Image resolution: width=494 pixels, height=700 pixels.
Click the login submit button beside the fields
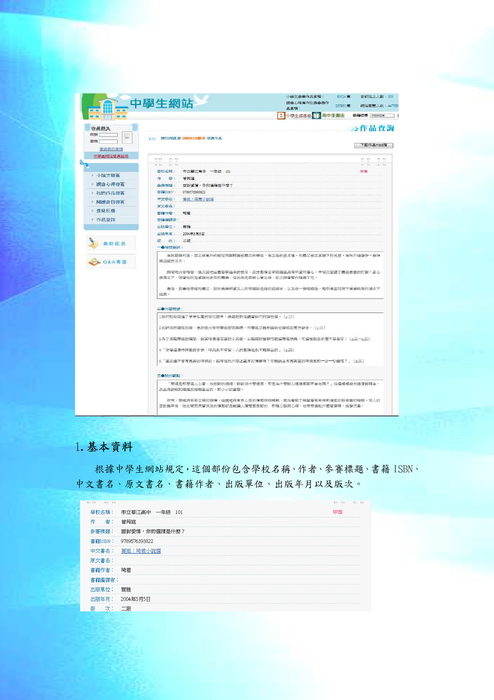[x=127, y=137]
